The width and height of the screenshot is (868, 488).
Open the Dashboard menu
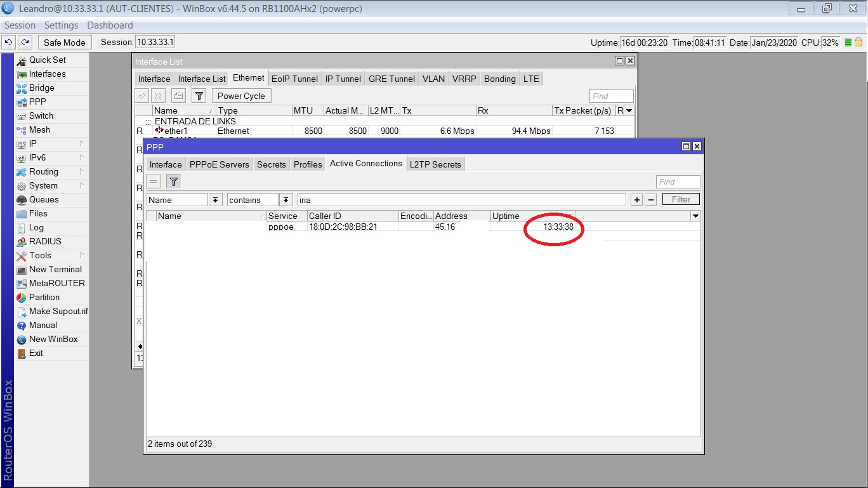click(110, 25)
